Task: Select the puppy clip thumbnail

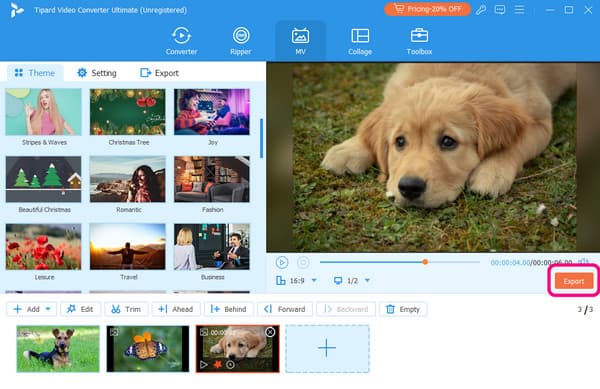Action: click(238, 349)
